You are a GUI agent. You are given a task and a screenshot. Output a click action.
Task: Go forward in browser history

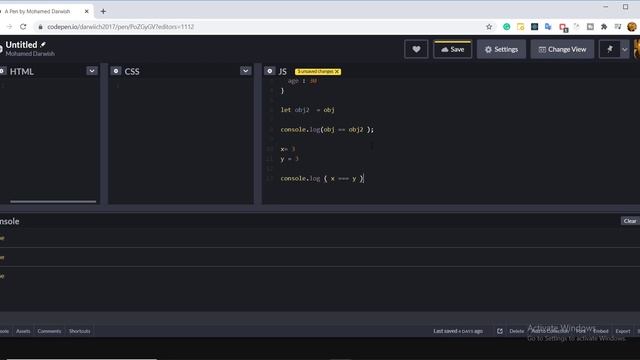tap(9, 27)
